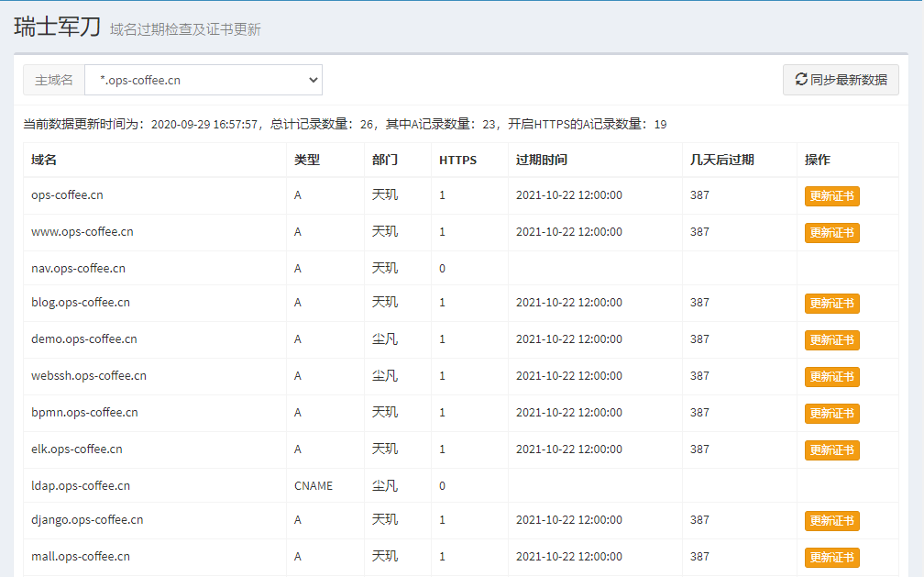Select the nav.ops-coffee.cn domain cell
Image resolution: width=924 pixels, height=577 pixels.
click(x=78, y=269)
